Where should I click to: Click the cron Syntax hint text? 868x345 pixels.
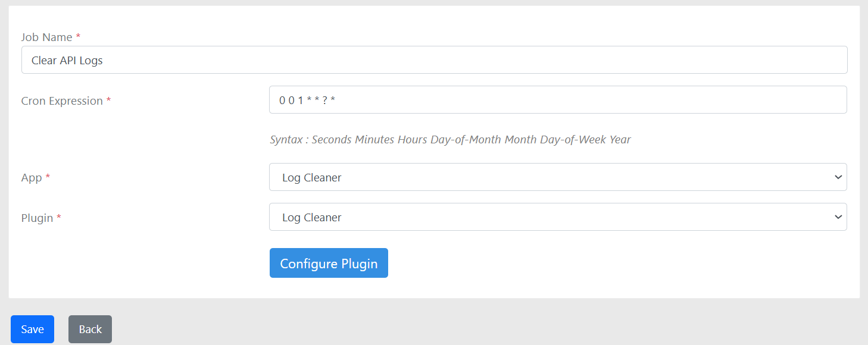coord(450,140)
